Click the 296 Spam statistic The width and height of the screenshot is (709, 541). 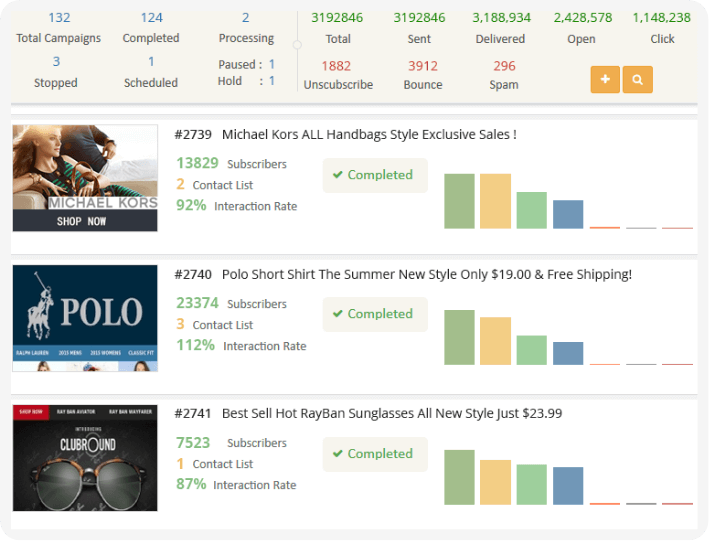(504, 75)
